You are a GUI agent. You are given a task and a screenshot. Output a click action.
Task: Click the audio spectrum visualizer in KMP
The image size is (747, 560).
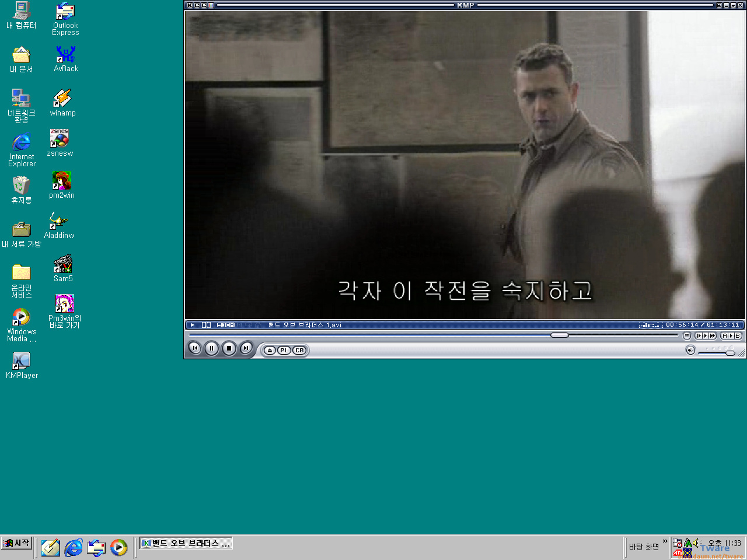tap(650, 325)
